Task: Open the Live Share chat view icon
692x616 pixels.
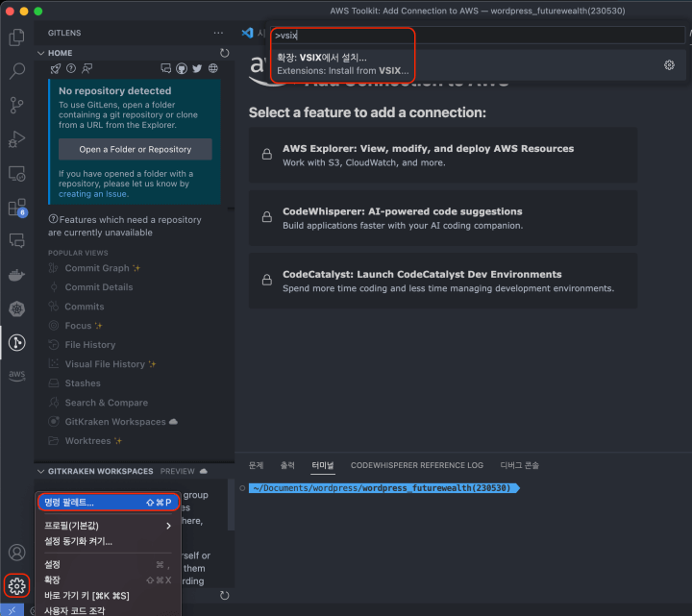Action: pyautogui.click(x=16, y=241)
